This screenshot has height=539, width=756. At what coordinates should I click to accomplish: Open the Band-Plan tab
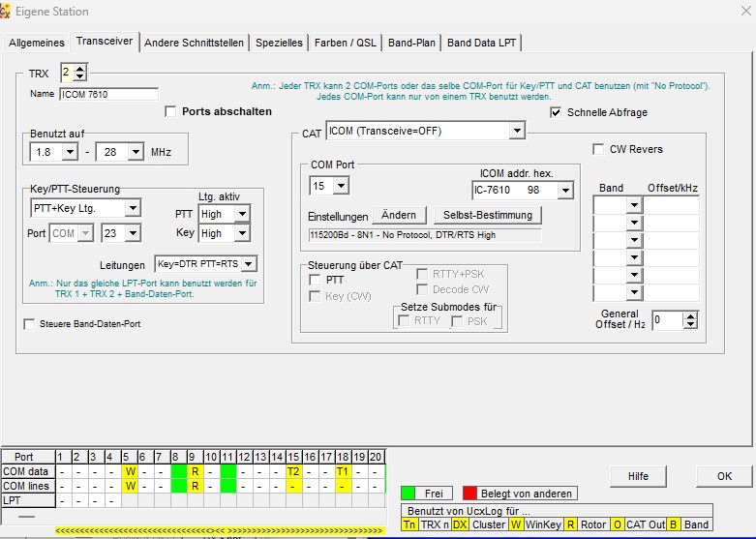pyautogui.click(x=412, y=43)
